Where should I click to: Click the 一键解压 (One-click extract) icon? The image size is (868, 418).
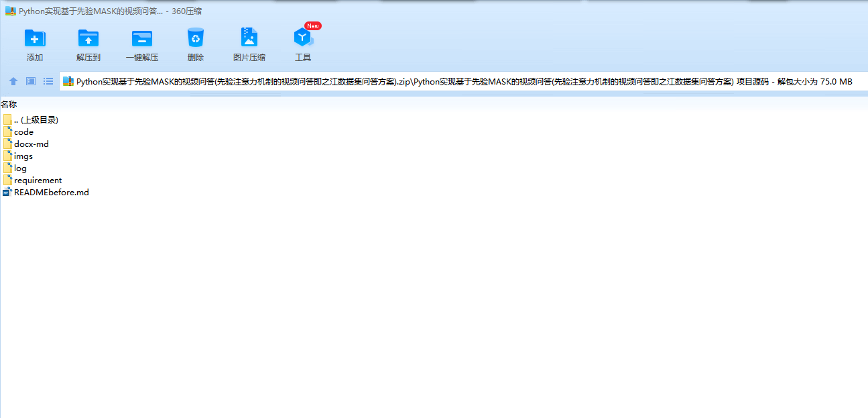coord(142,38)
